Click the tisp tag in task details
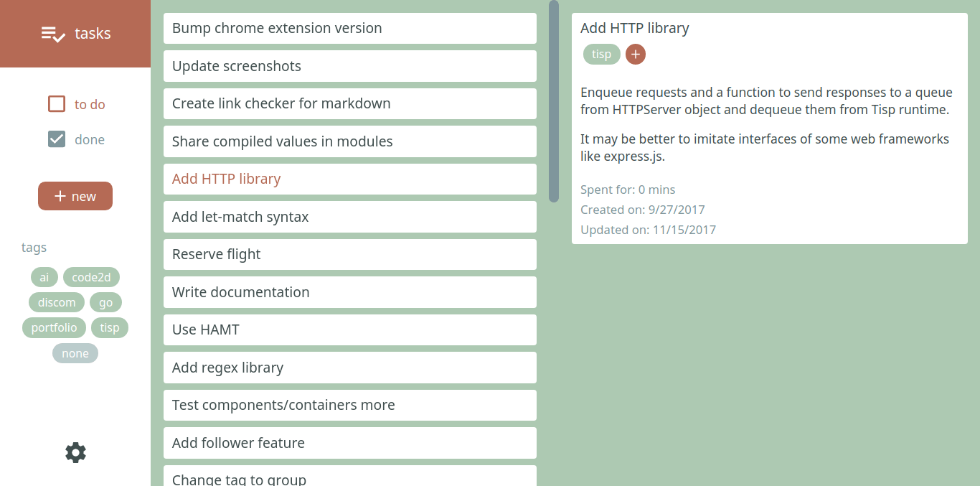The image size is (980, 486). pos(601,54)
